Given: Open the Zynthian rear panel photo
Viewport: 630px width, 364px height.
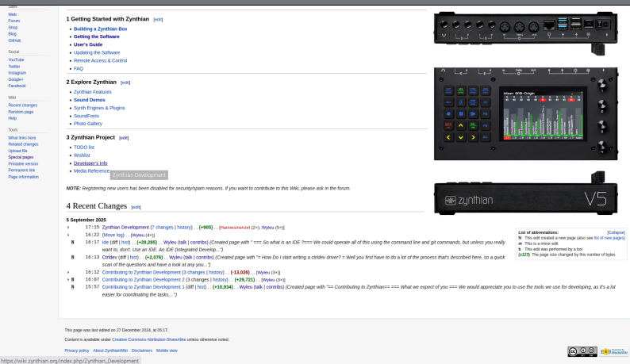Looking at the screenshot, I should tap(524, 32).
